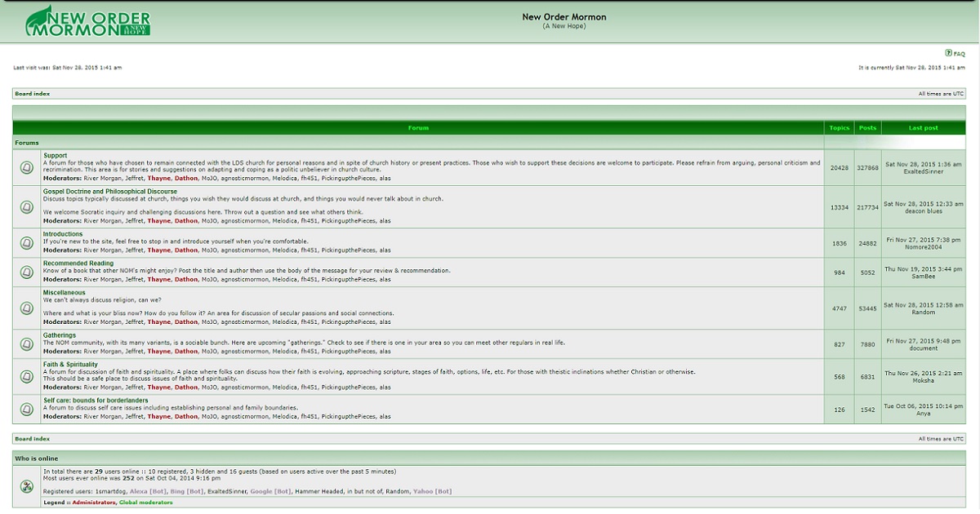Open the Faith & Spirituality forum
This screenshot has height=514, width=980.
[70, 365]
